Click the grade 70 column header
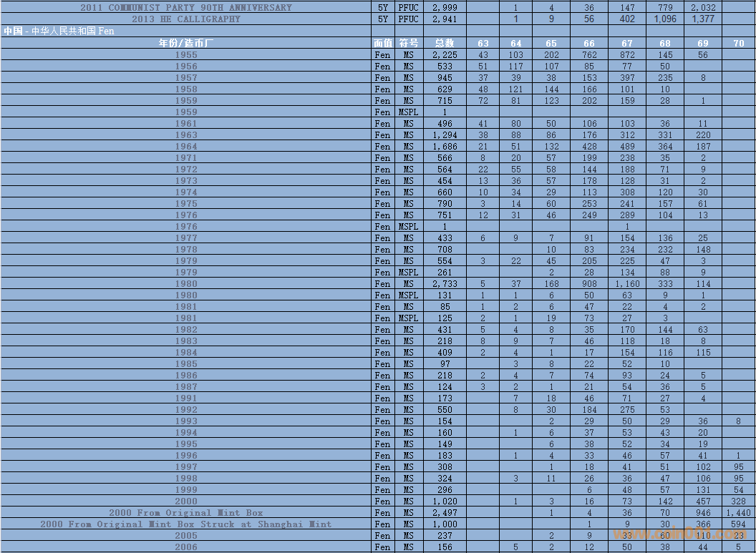This screenshot has width=756, height=553. tap(739, 44)
